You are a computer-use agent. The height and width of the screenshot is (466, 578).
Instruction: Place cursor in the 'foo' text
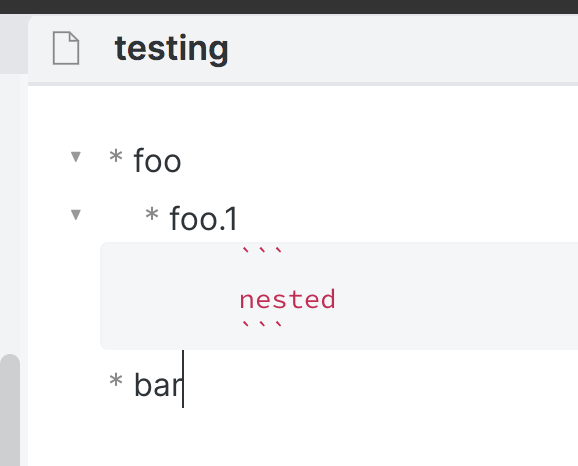pyautogui.click(x=157, y=161)
